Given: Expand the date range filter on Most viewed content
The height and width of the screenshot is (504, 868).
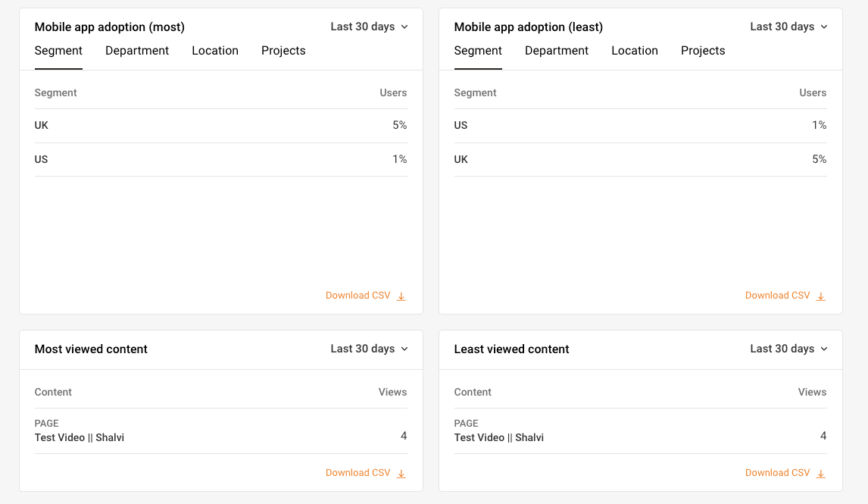Looking at the screenshot, I should click(x=369, y=349).
